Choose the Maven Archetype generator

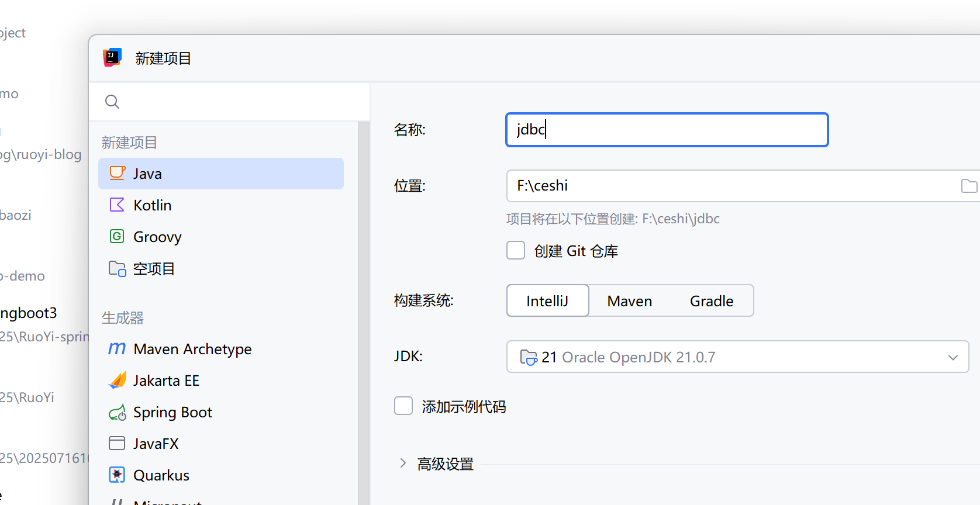[221, 349]
